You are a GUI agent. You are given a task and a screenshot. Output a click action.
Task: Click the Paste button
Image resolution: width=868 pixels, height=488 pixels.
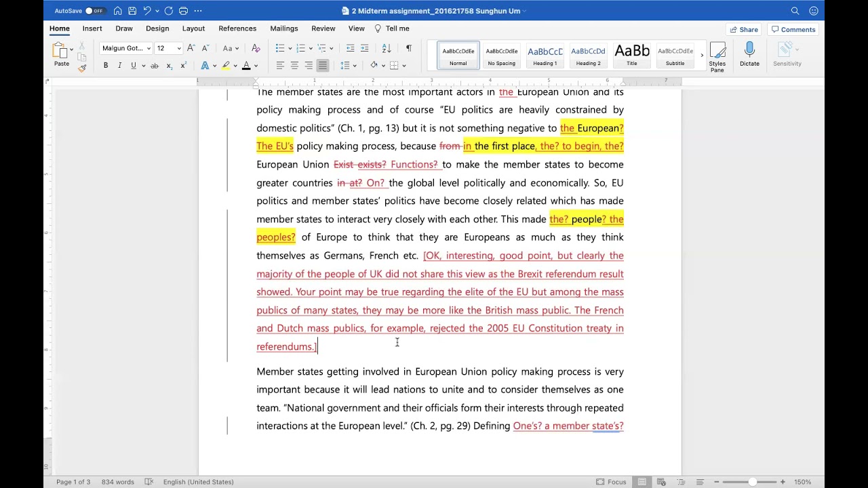tap(62, 54)
